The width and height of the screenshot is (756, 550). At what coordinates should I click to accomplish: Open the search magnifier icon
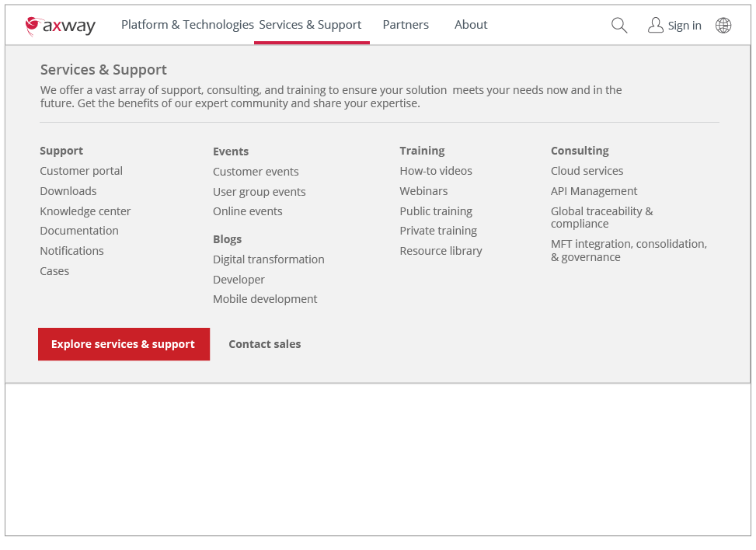(619, 26)
